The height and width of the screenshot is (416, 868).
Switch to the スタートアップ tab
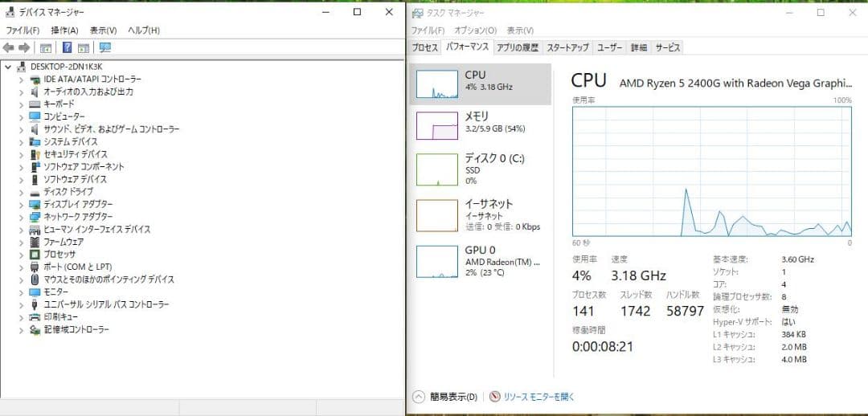[568, 47]
